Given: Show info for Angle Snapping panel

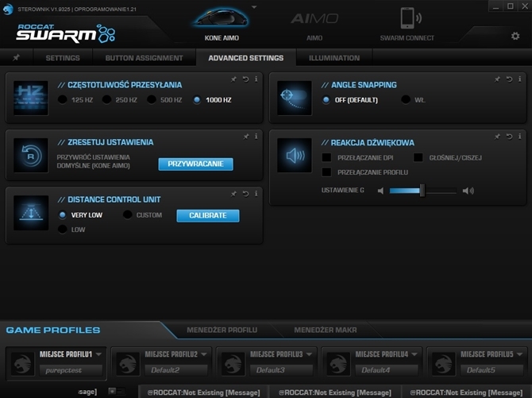Looking at the screenshot, I should (x=520, y=79).
